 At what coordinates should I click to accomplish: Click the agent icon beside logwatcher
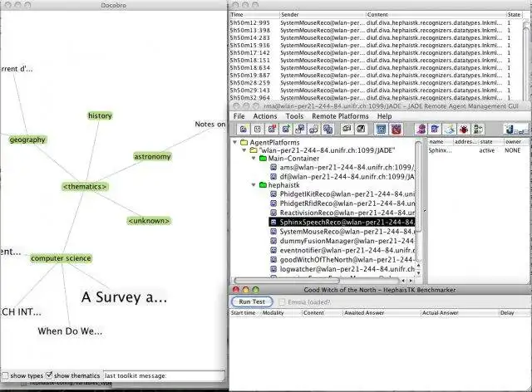273,269
